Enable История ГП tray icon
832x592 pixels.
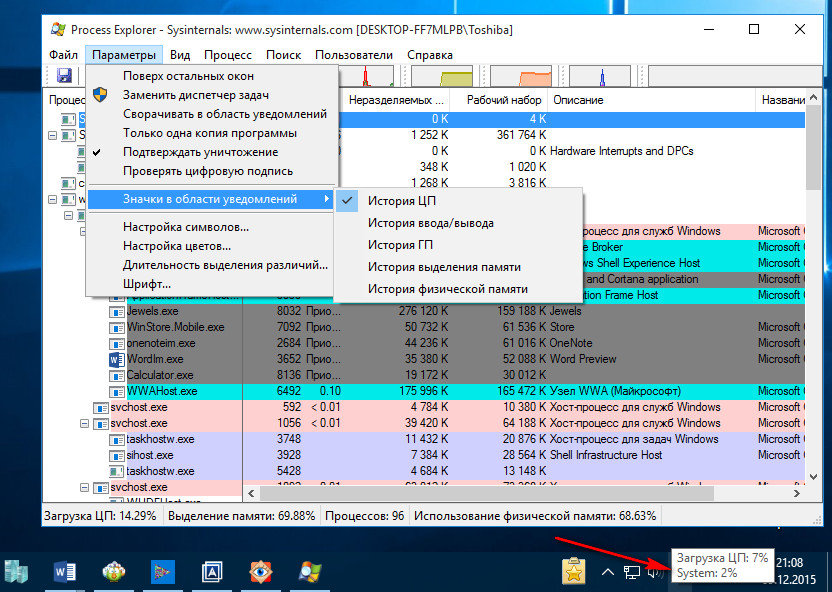tap(458, 245)
